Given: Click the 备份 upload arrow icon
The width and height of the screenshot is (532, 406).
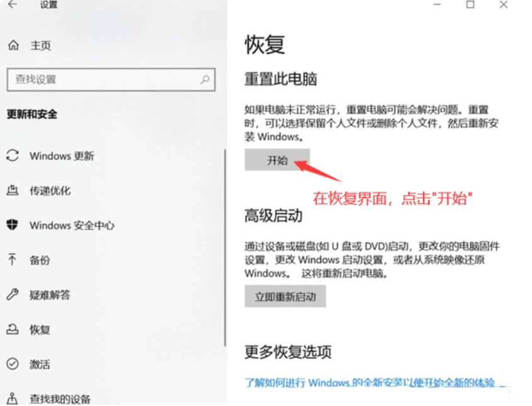Looking at the screenshot, I should (x=12, y=260).
